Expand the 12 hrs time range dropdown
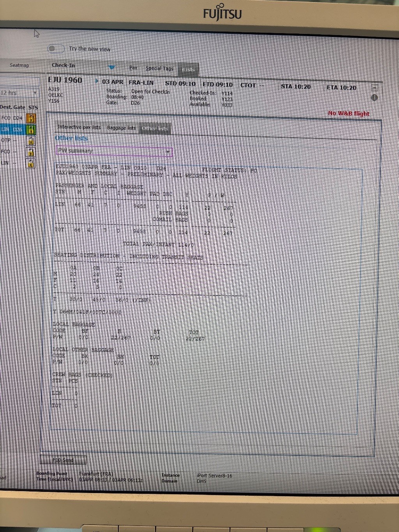399x532 pixels. (35, 93)
